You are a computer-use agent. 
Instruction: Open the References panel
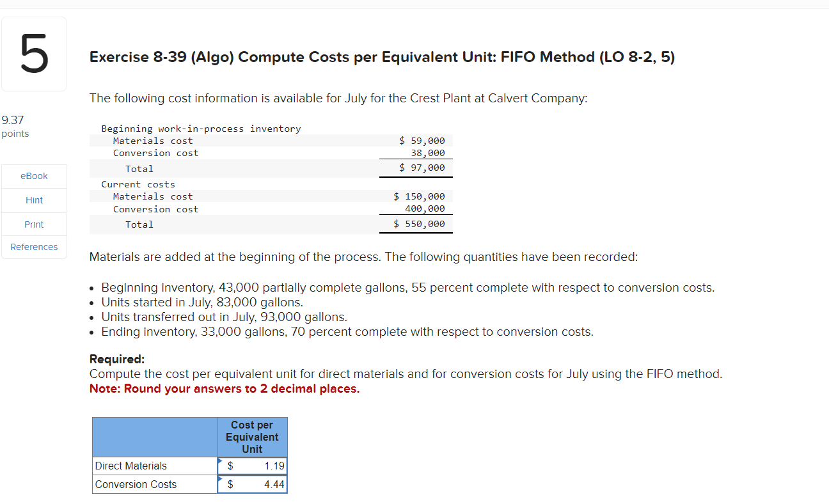click(x=34, y=247)
